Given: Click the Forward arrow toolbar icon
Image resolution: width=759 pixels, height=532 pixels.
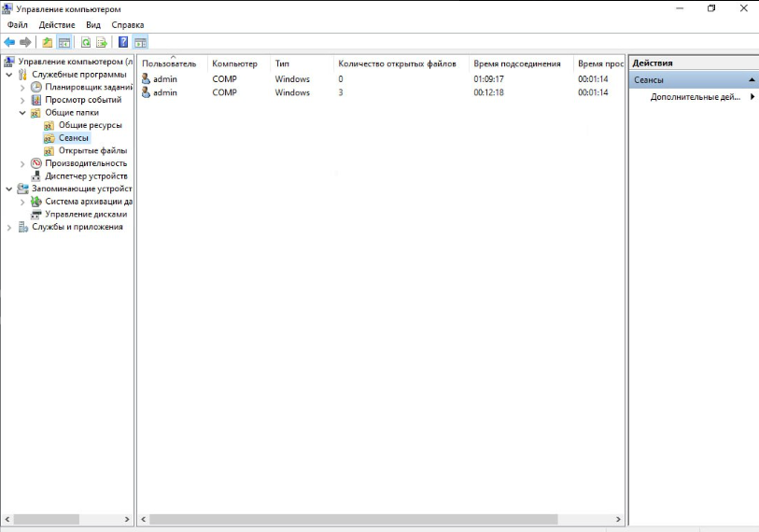Looking at the screenshot, I should coord(25,43).
